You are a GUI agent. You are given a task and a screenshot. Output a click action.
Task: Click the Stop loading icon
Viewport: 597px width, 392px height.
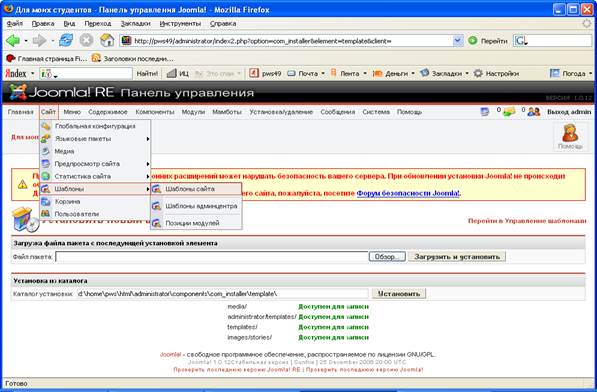pos(86,40)
